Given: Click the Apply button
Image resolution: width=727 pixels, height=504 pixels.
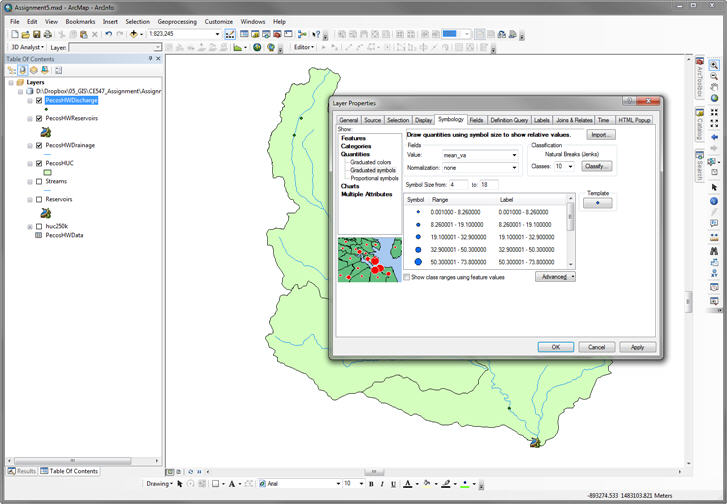Looking at the screenshot, I should pyautogui.click(x=638, y=347).
